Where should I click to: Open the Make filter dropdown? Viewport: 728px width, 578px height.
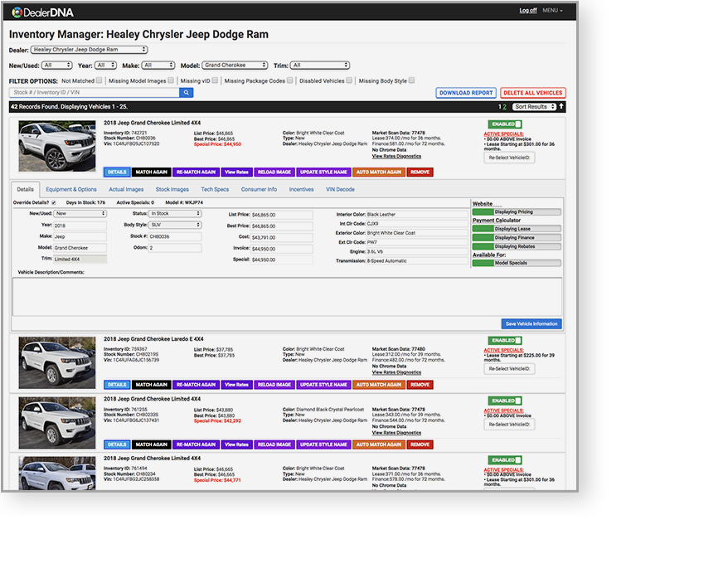(x=158, y=66)
